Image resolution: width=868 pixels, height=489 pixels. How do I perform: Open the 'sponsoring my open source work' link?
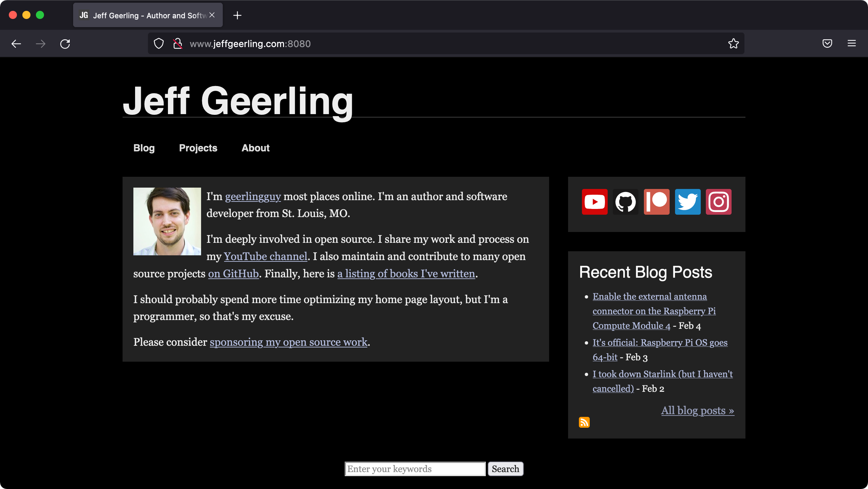click(x=288, y=342)
